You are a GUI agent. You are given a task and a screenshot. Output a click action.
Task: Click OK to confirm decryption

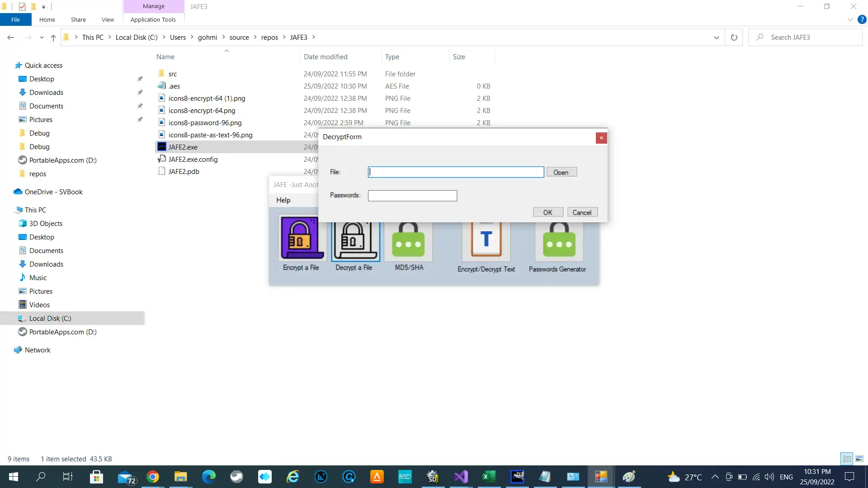pyautogui.click(x=547, y=212)
